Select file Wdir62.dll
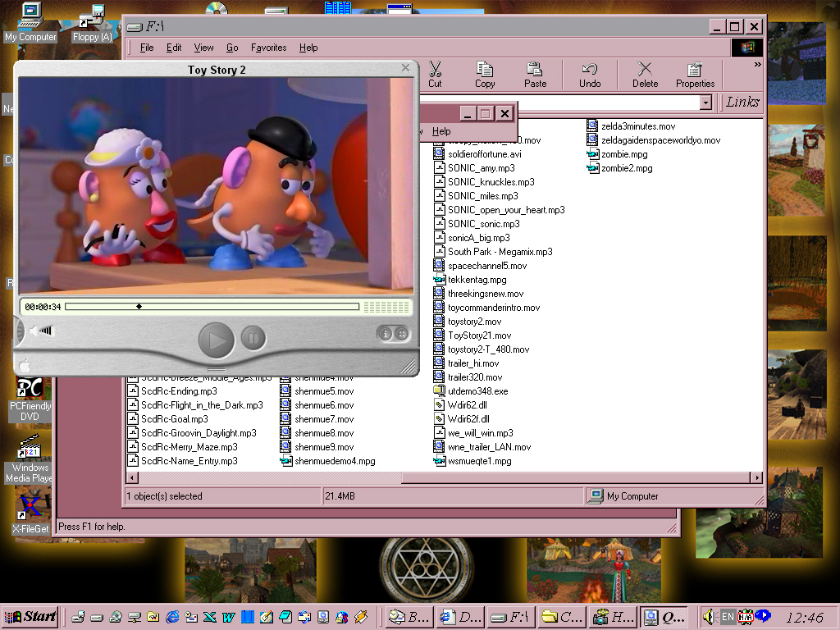Screen dimensions: 840x630 pos(460,405)
